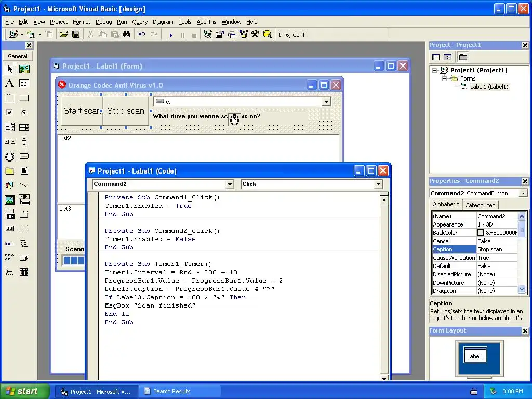Click the Stop scan button on form
Image resolution: width=532 pixels, height=399 pixels.
[126, 111]
